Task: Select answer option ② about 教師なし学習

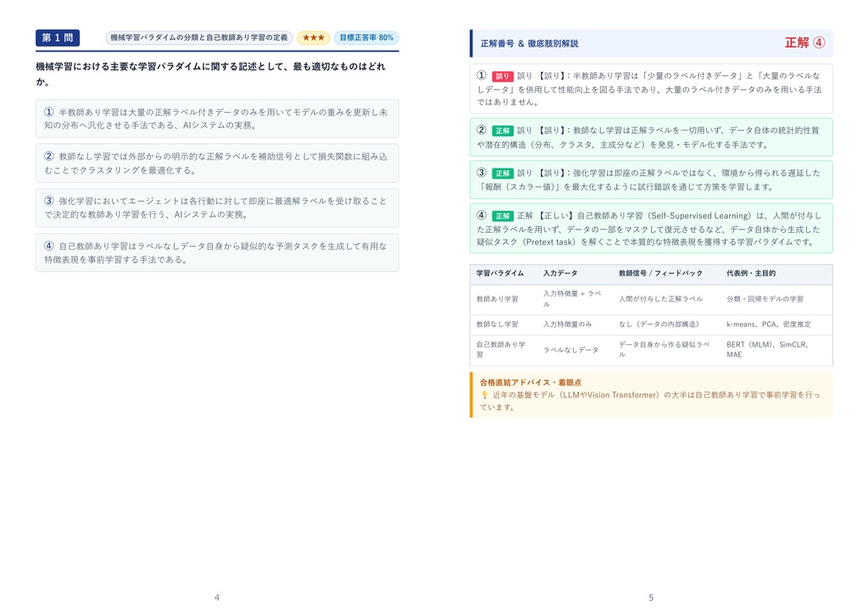Action: (217, 164)
